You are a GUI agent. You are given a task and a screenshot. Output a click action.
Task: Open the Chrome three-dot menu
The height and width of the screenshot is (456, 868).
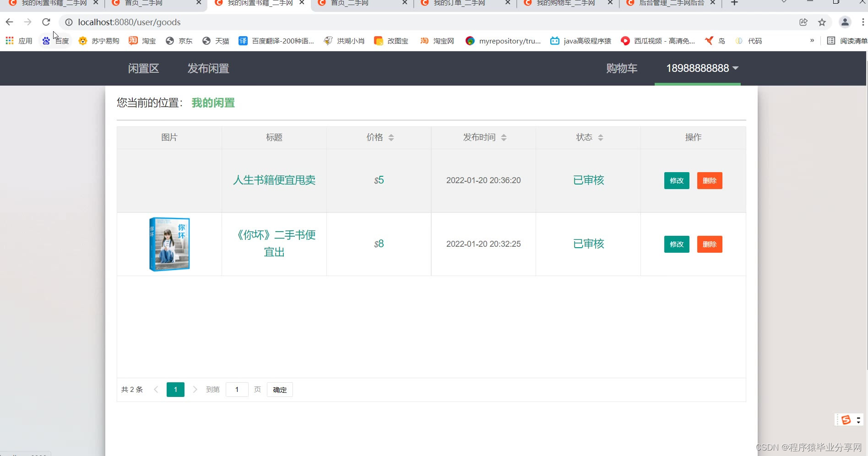(863, 22)
